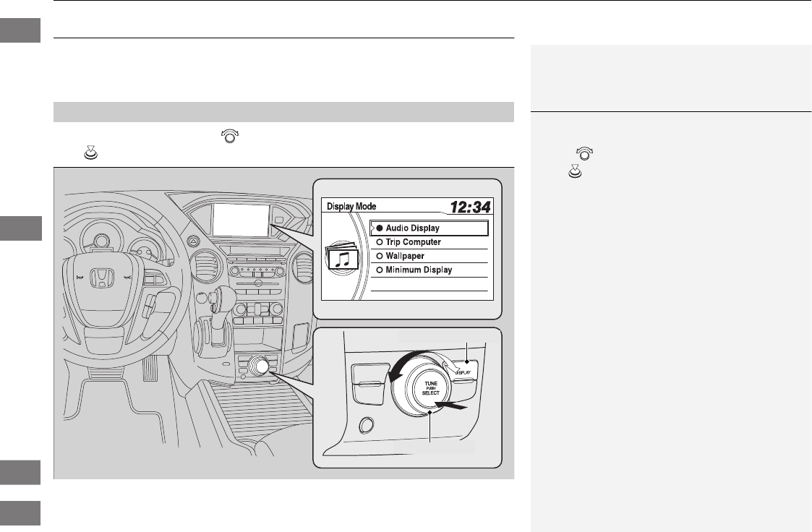Click the dashboard center display screen

point(240,219)
